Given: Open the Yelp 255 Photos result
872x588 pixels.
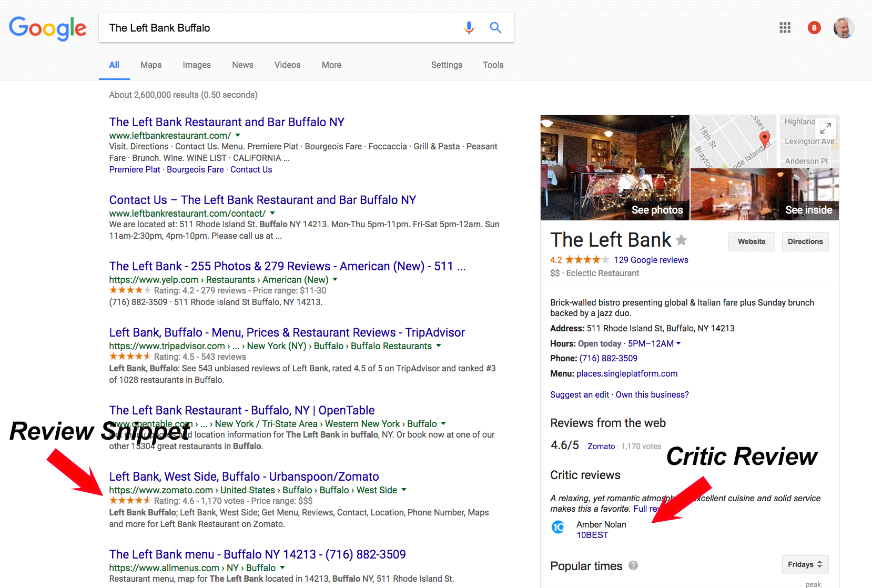Looking at the screenshot, I should coord(287,266).
